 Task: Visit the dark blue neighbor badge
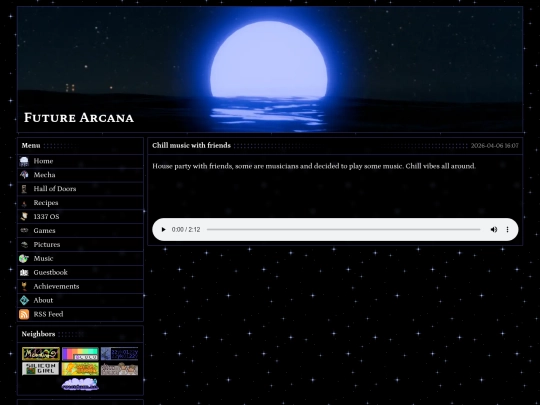pos(119,354)
